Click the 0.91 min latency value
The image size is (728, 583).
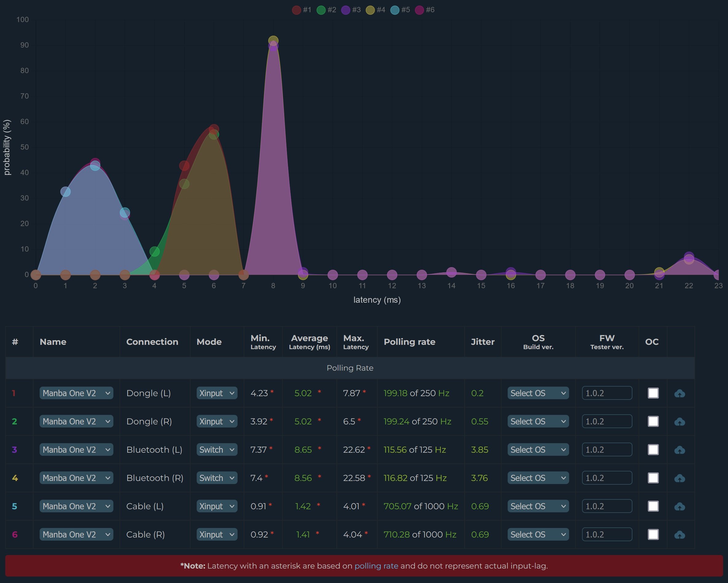[x=258, y=506]
